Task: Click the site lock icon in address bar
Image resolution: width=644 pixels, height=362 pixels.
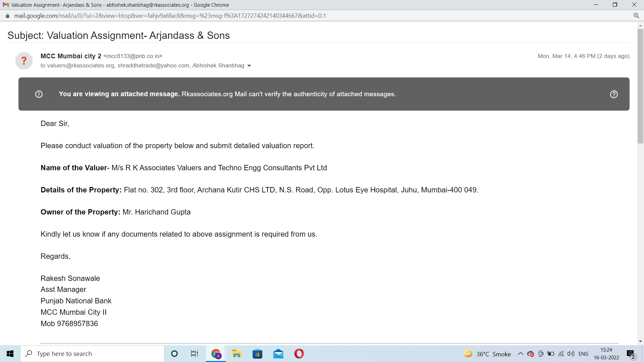Action: [x=7, y=16]
